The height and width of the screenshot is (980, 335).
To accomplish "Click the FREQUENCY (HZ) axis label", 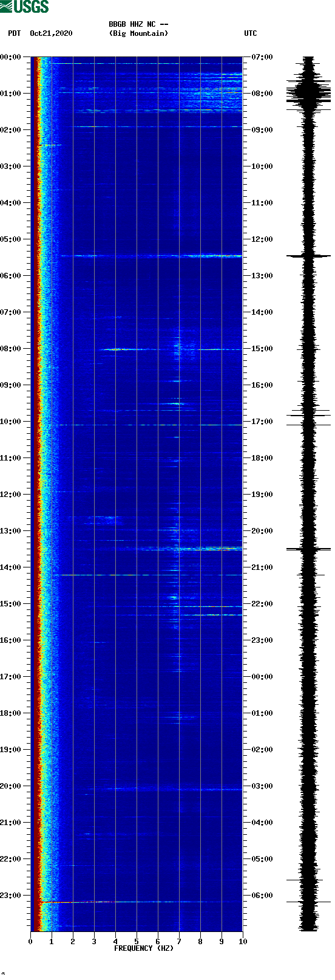I will pos(144,948).
